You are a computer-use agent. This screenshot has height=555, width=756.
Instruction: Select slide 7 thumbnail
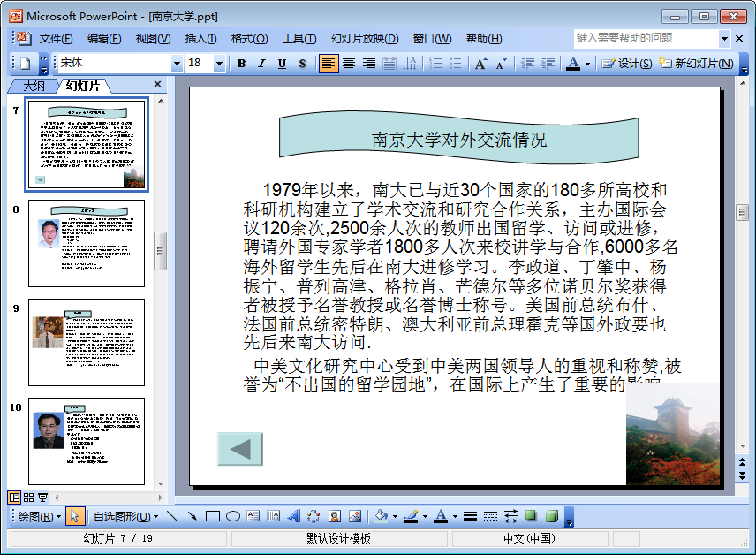coord(87,144)
